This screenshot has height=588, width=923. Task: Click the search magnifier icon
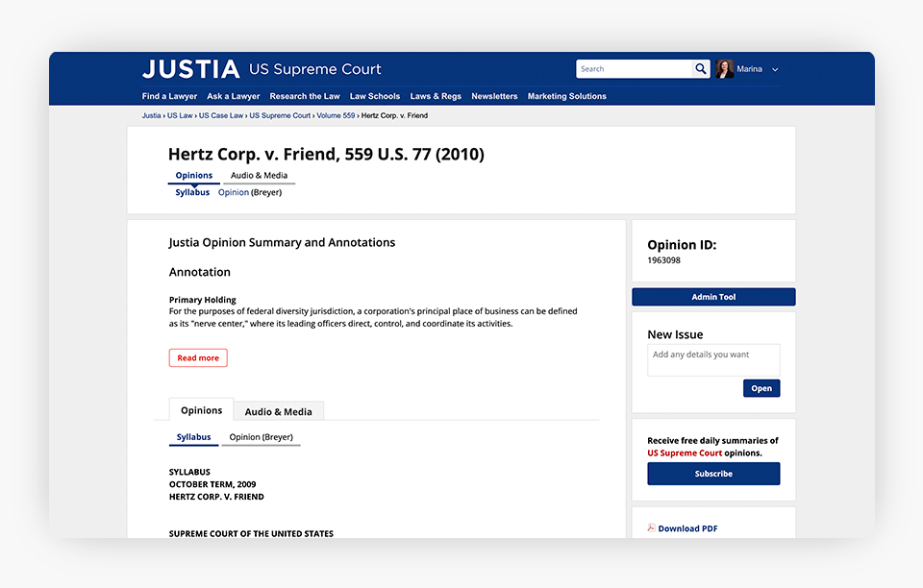pos(701,69)
